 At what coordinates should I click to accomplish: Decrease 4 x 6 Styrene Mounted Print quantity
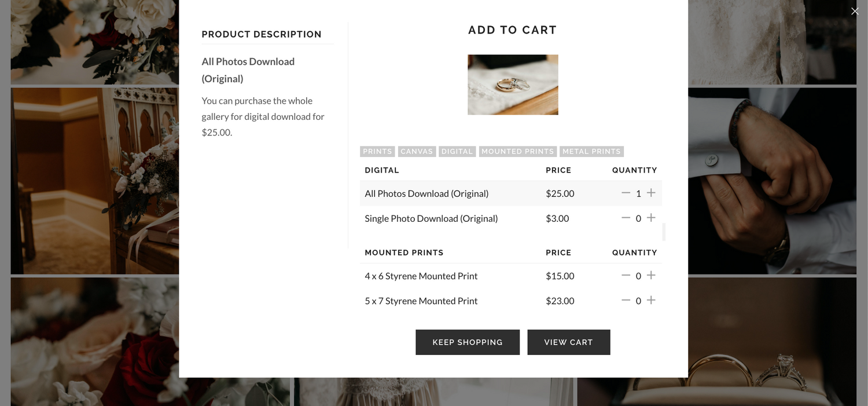[626, 276]
